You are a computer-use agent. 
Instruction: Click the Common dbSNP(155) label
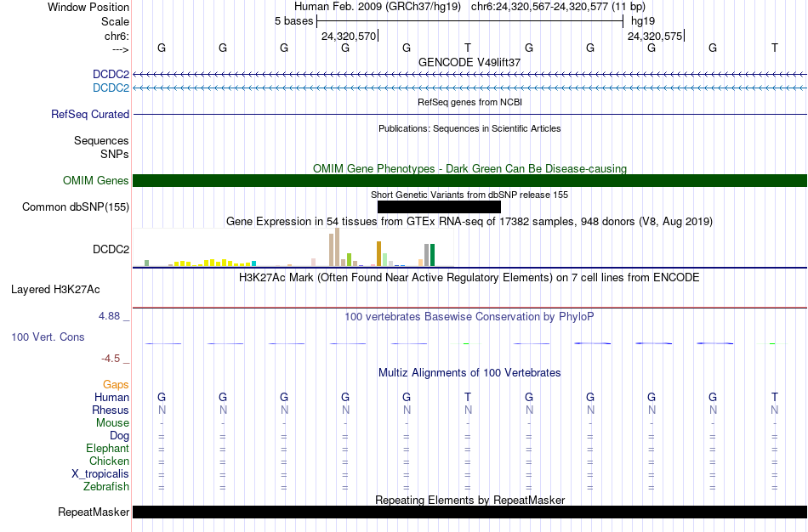click(x=75, y=207)
